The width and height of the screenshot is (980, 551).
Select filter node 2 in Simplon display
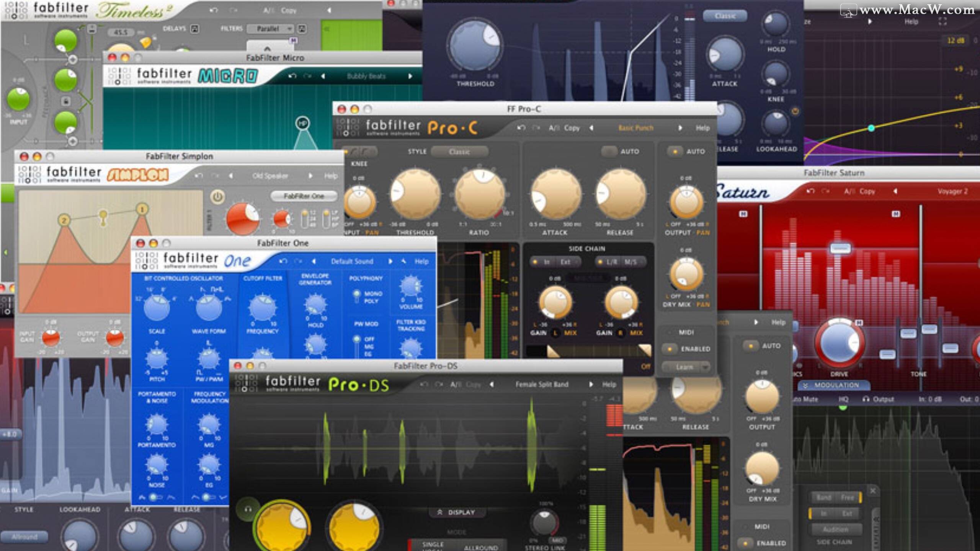click(x=64, y=220)
